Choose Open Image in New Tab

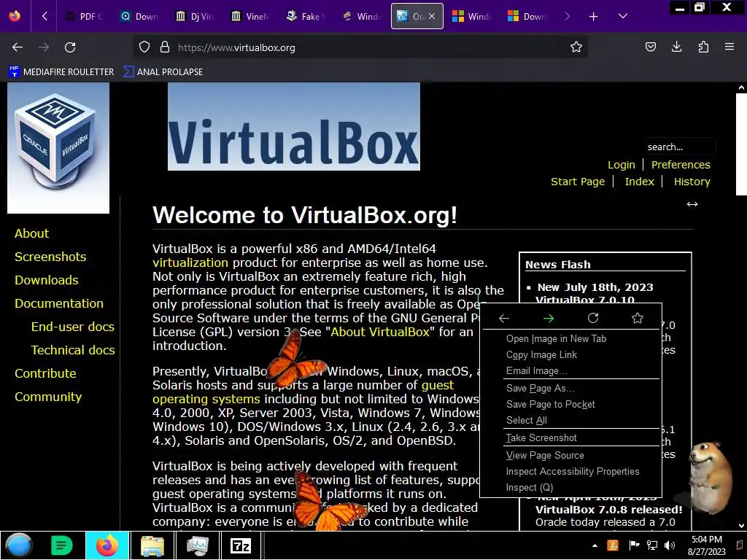570,338
